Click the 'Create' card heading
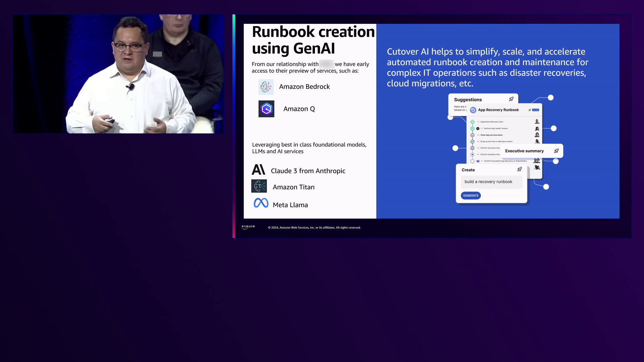 468,170
